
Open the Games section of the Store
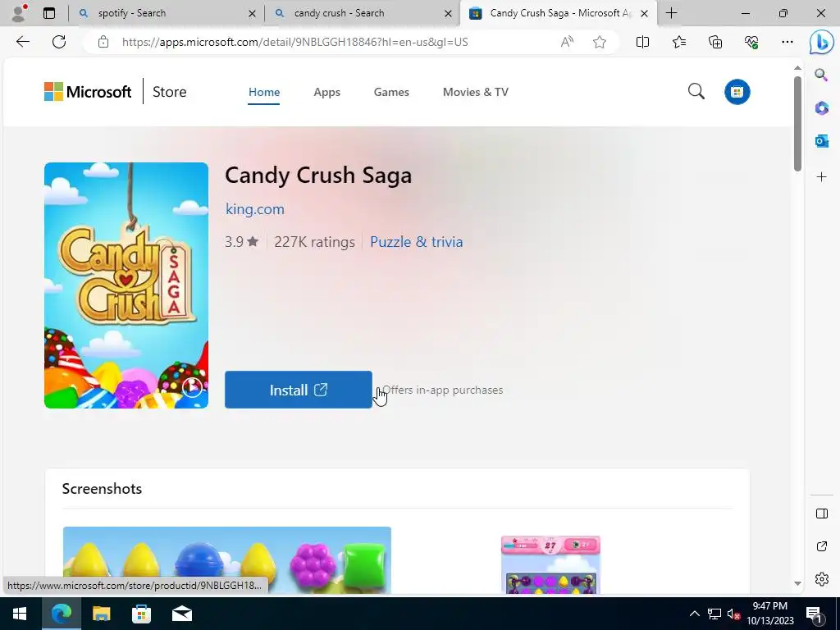coord(391,92)
